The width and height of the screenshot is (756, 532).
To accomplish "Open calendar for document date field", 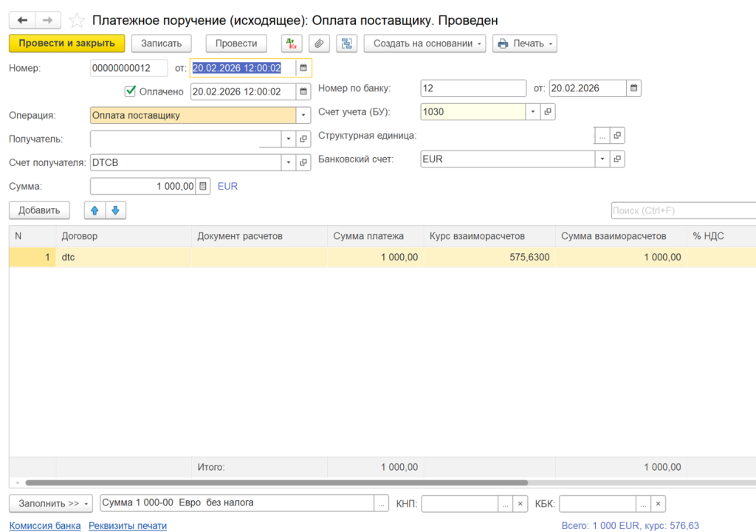I will click(x=303, y=68).
